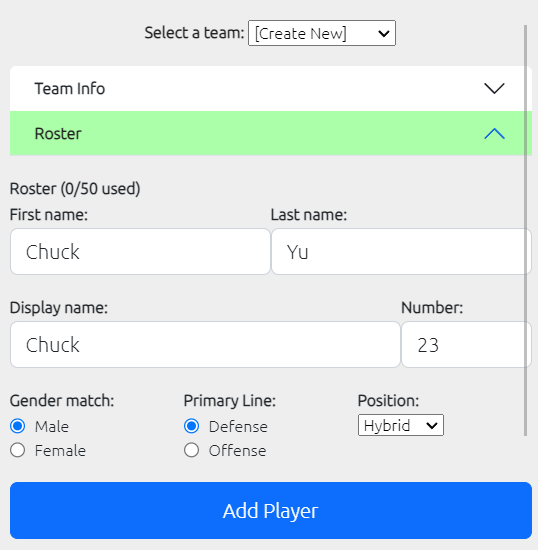Add the player with the blue button
The image size is (538, 550).
271,510
